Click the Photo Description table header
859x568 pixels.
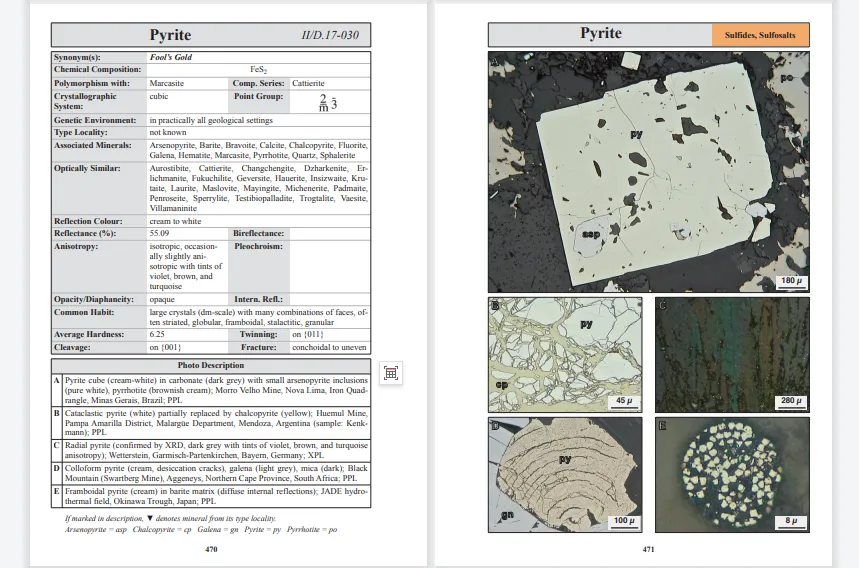click(211, 365)
